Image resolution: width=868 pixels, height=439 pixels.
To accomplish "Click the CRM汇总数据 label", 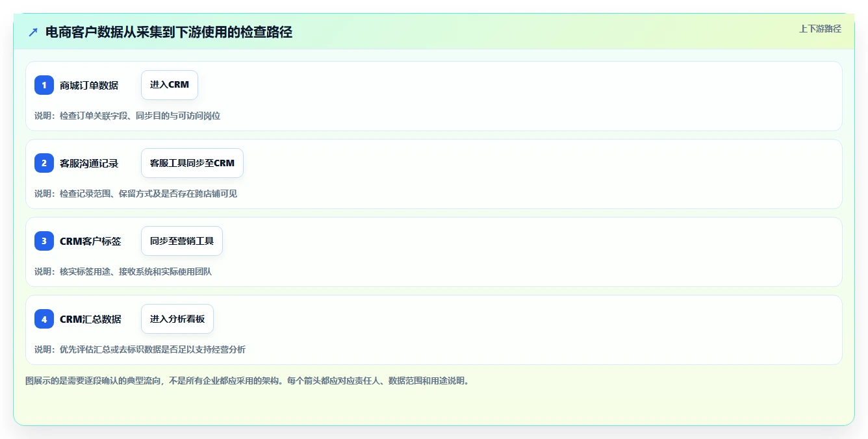I will (90, 319).
